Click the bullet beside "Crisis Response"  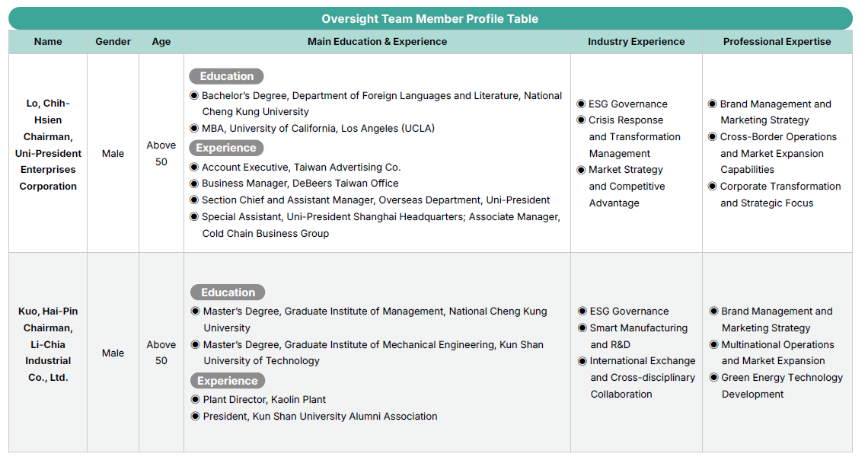pos(581,120)
